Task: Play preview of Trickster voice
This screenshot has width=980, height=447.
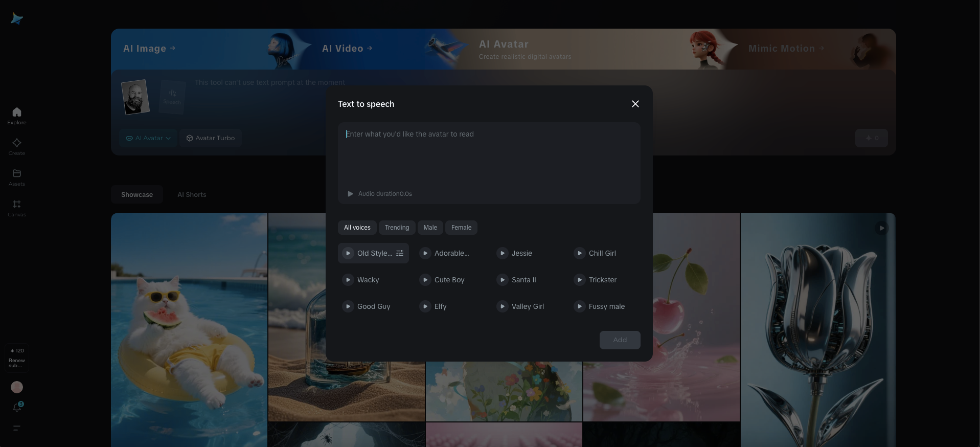Action: click(x=579, y=280)
